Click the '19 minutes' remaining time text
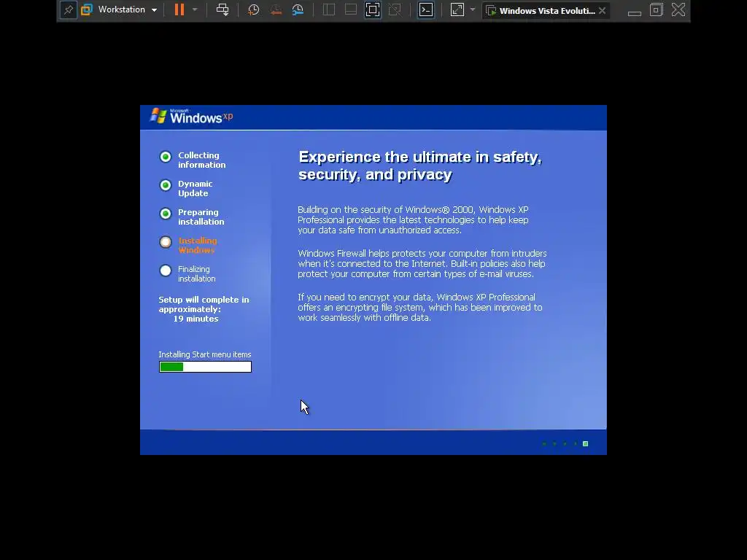Image resolution: width=747 pixels, height=560 pixels. [196, 319]
